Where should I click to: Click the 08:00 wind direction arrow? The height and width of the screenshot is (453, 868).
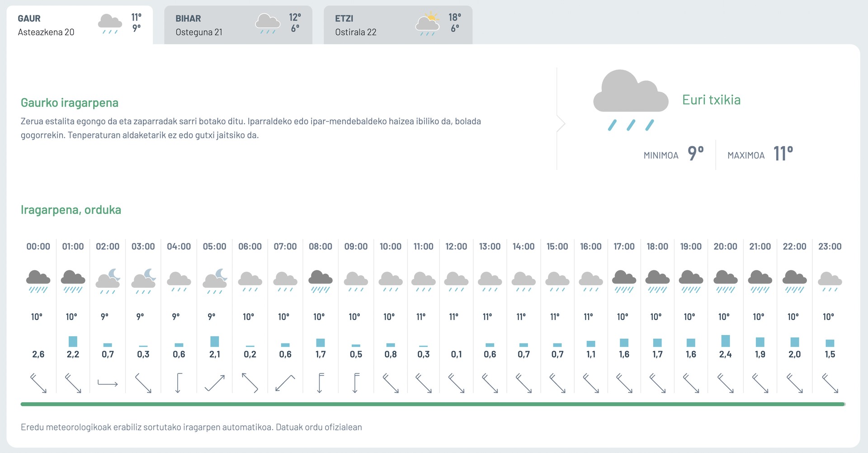(321, 383)
